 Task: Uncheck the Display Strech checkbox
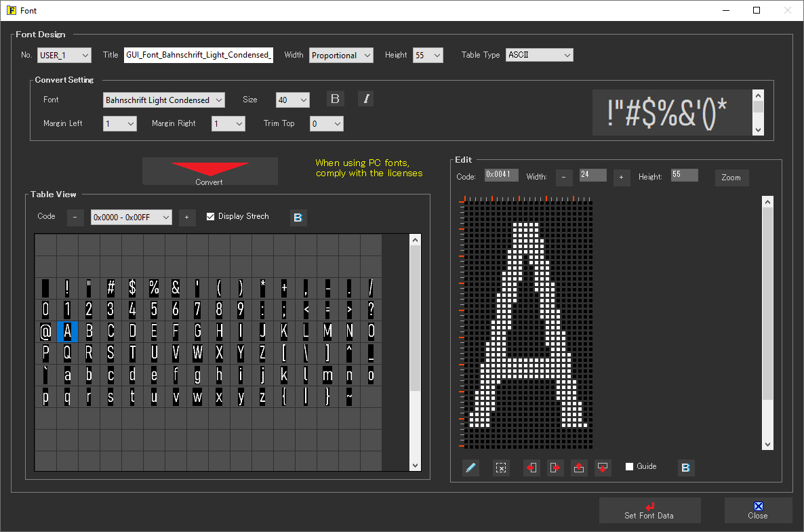pos(210,216)
